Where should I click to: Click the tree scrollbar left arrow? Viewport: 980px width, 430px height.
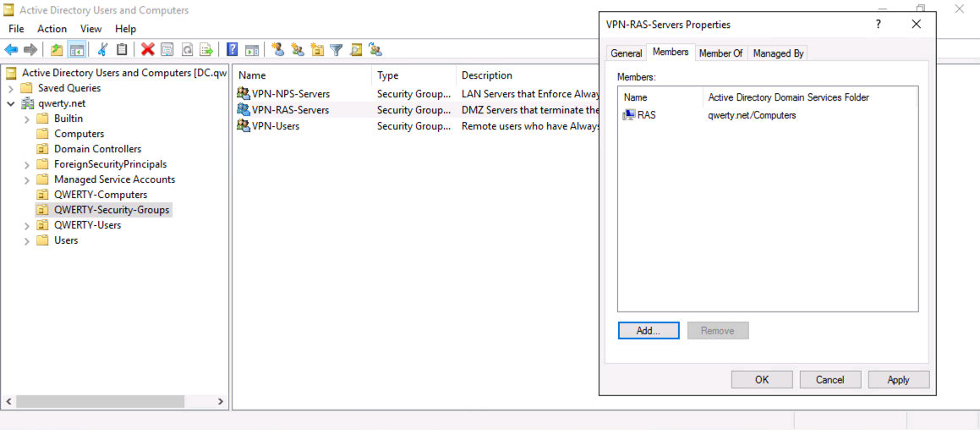8,401
